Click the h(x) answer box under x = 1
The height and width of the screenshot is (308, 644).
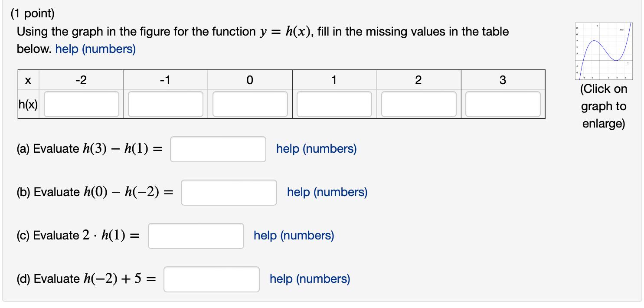click(x=334, y=104)
